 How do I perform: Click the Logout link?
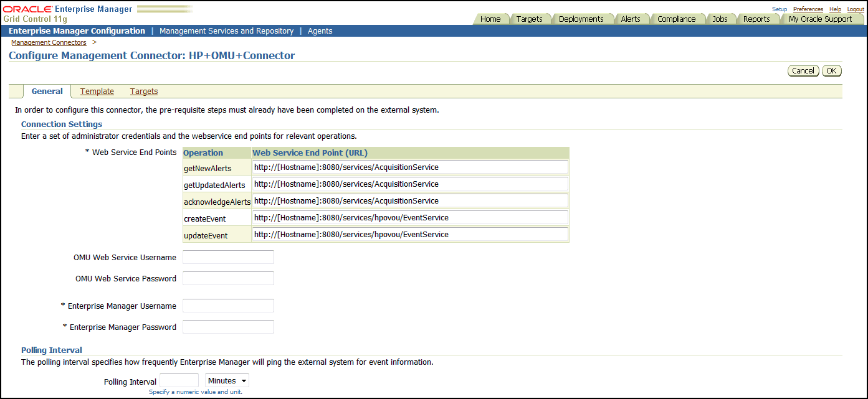pos(856,9)
